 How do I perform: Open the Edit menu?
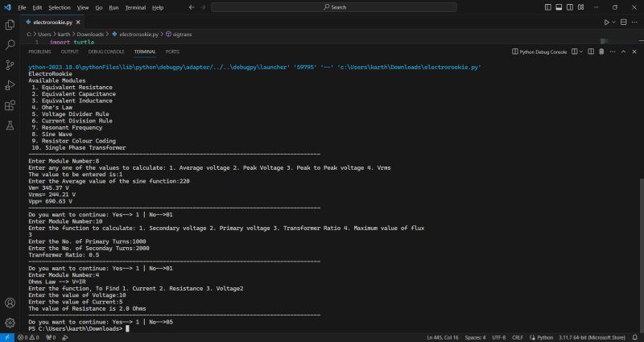pos(37,7)
